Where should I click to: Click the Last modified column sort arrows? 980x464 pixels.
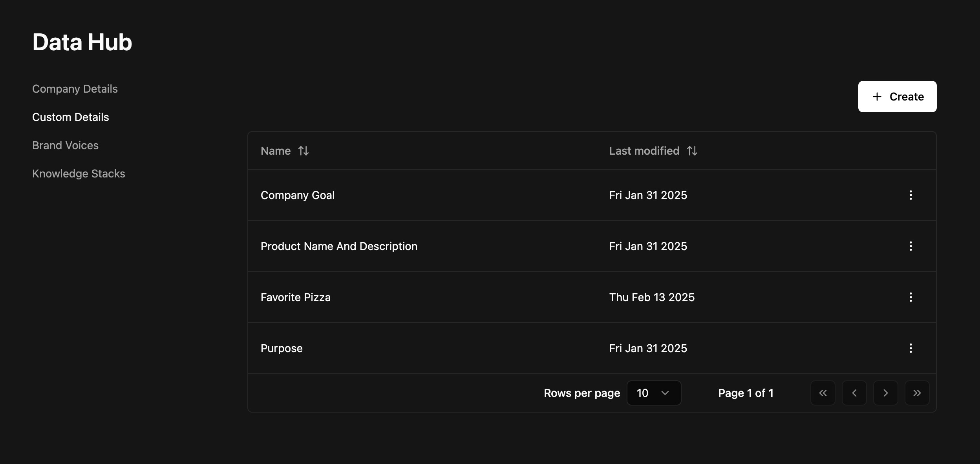click(x=692, y=151)
